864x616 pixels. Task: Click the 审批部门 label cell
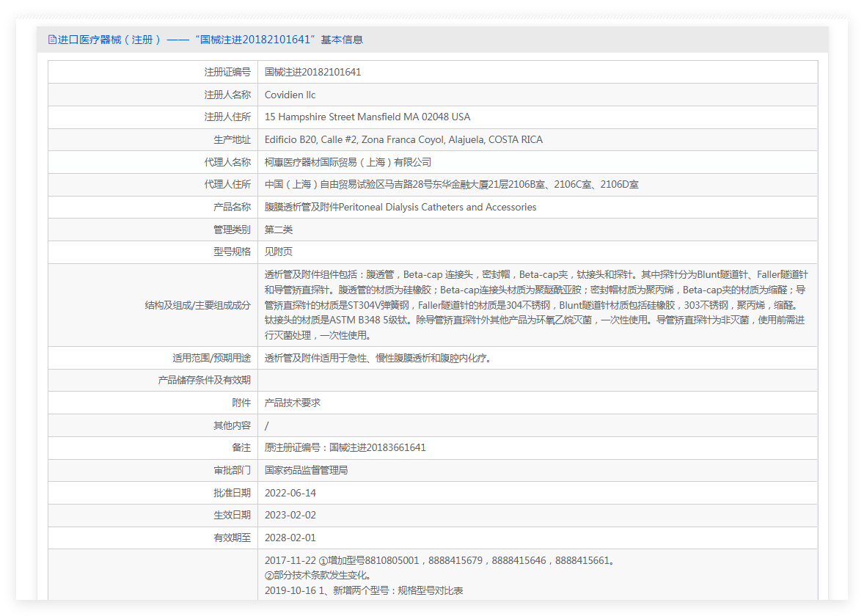coord(153,470)
